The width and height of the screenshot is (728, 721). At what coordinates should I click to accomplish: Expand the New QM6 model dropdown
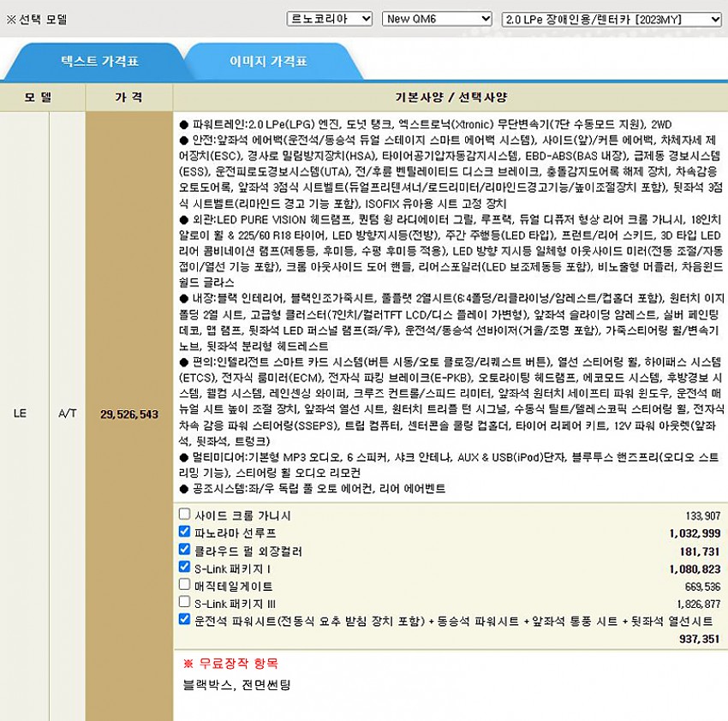point(437,18)
